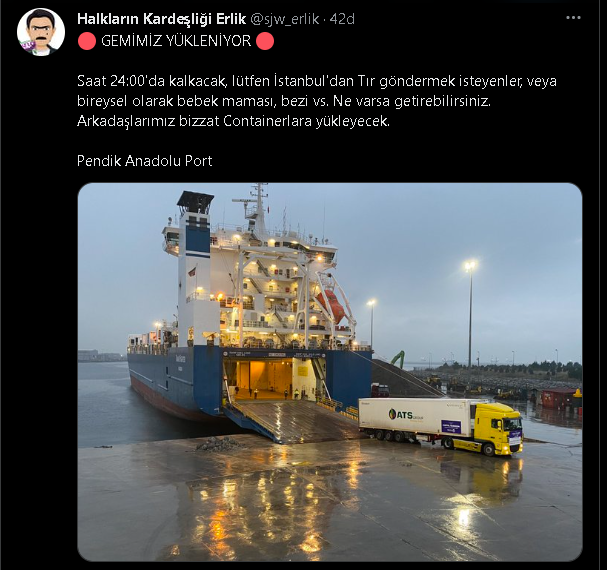
Task: Click the orange lifeboat on the ship
Action: [331, 306]
